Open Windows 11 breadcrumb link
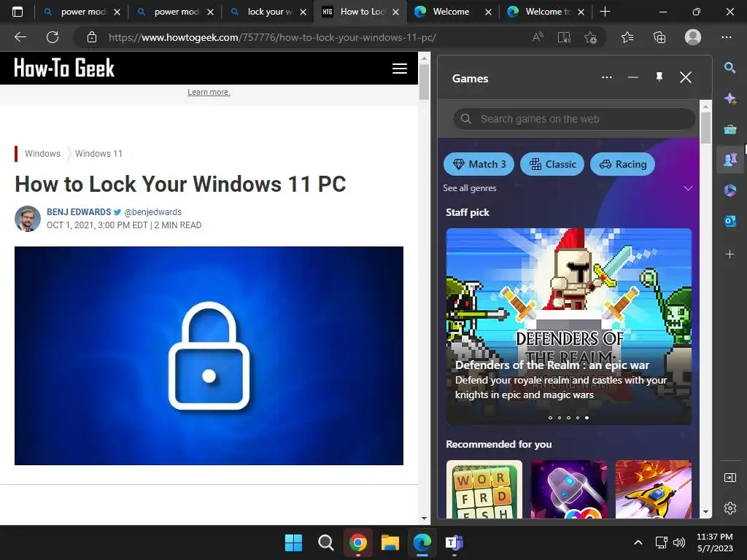This screenshot has width=747, height=560. [x=98, y=153]
